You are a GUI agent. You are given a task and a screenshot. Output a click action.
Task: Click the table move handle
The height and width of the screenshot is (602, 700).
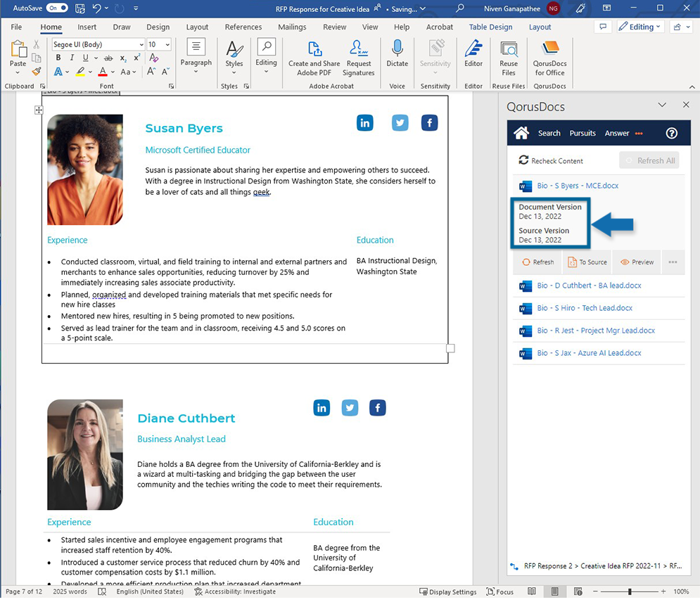point(39,110)
